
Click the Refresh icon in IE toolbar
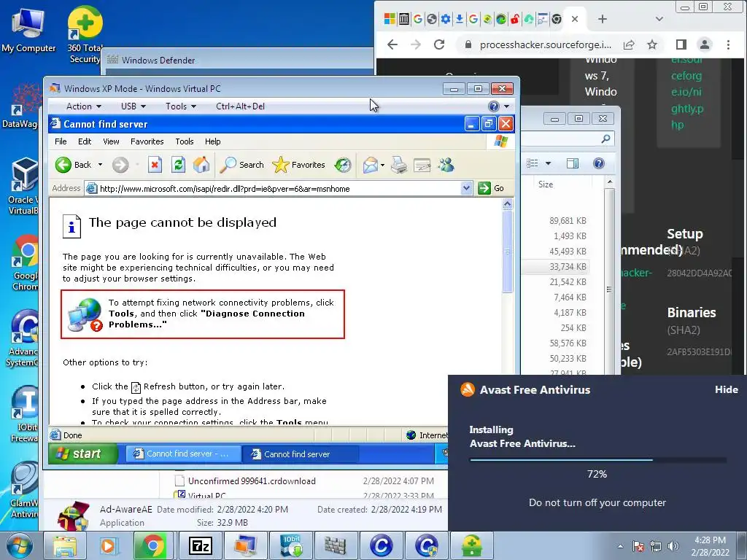coord(178,165)
